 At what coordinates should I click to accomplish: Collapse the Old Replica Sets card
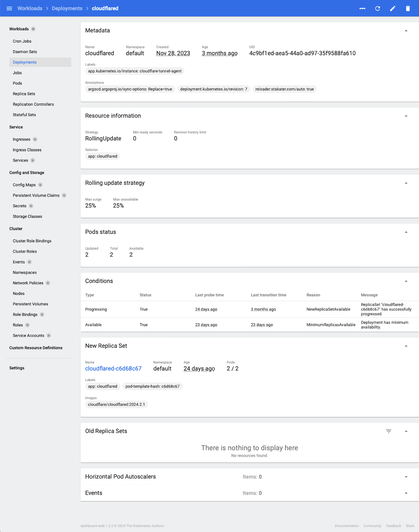(x=406, y=431)
